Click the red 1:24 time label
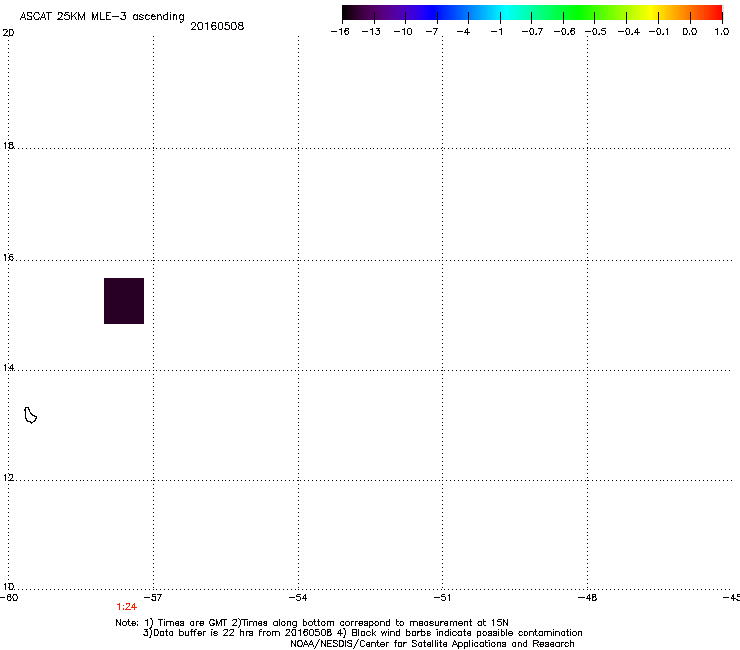This screenshot has height=650, width=740. click(126, 607)
